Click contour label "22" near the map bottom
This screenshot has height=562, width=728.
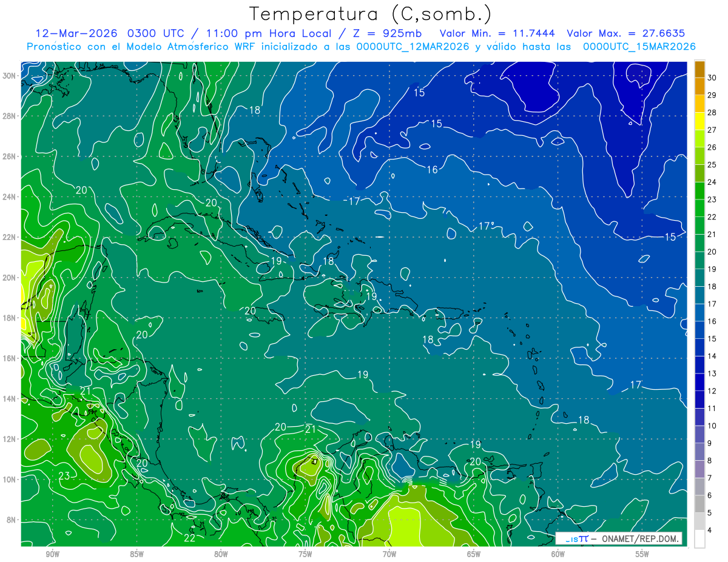pos(189,537)
